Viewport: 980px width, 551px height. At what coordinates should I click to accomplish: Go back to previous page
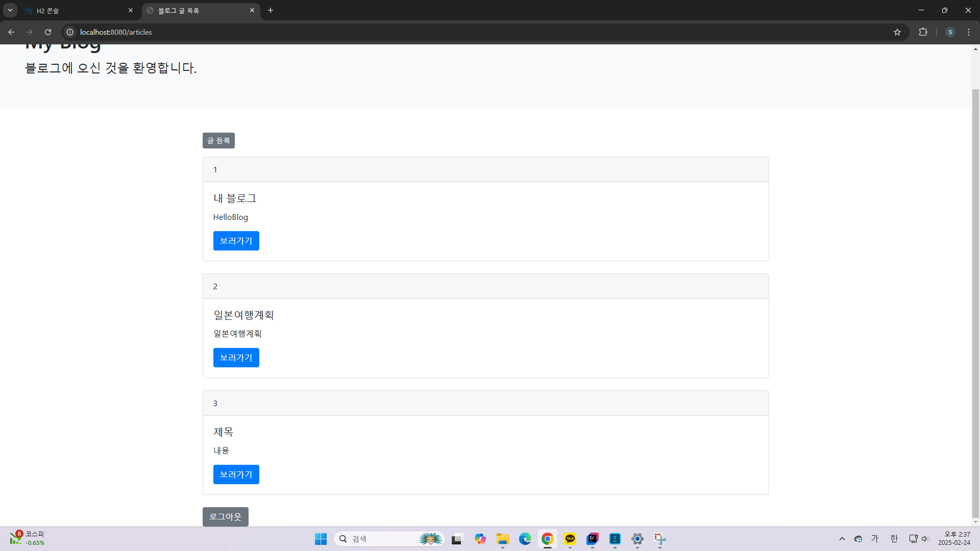pyautogui.click(x=11, y=32)
